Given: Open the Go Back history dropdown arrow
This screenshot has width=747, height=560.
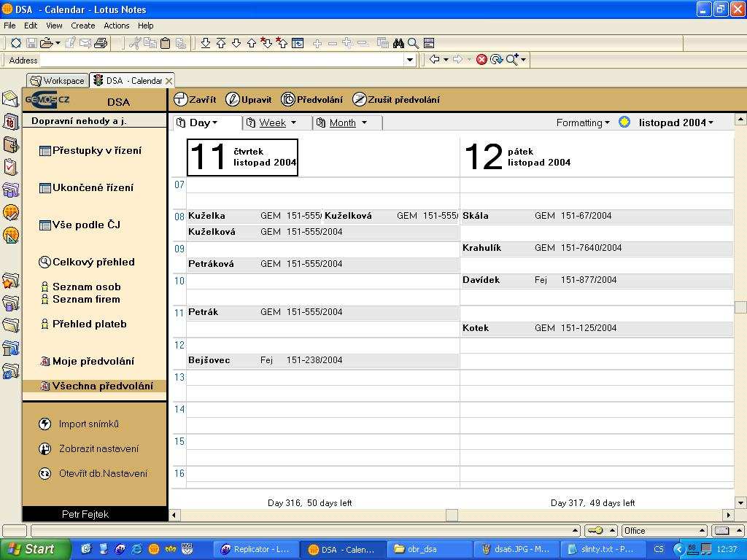Looking at the screenshot, I should click(446, 60).
